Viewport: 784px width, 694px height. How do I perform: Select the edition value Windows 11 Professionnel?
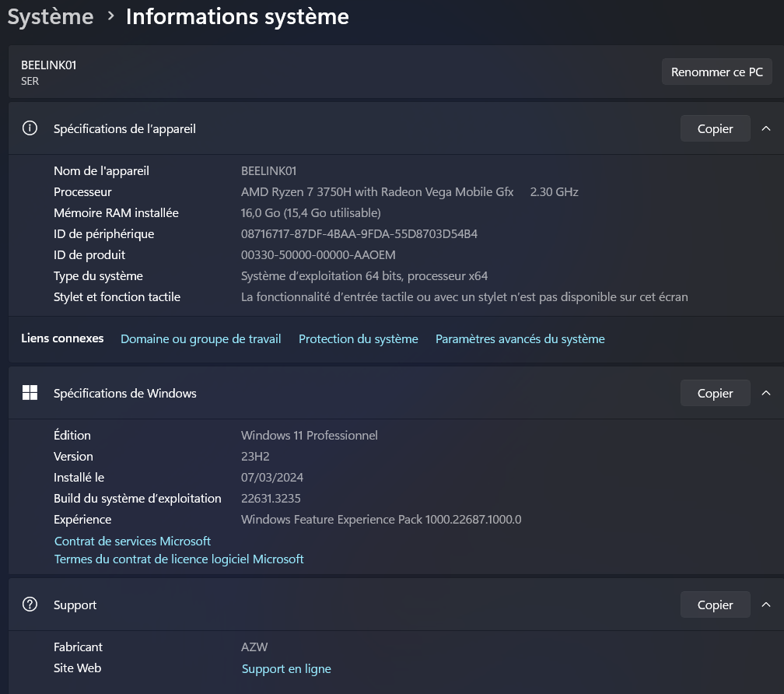pos(309,436)
